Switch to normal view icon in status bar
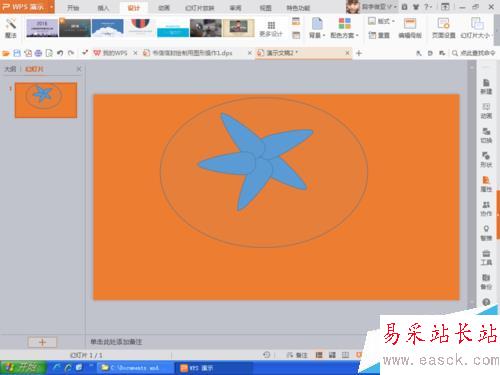Screen dimensions: 500x375 (x=319, y=355)
